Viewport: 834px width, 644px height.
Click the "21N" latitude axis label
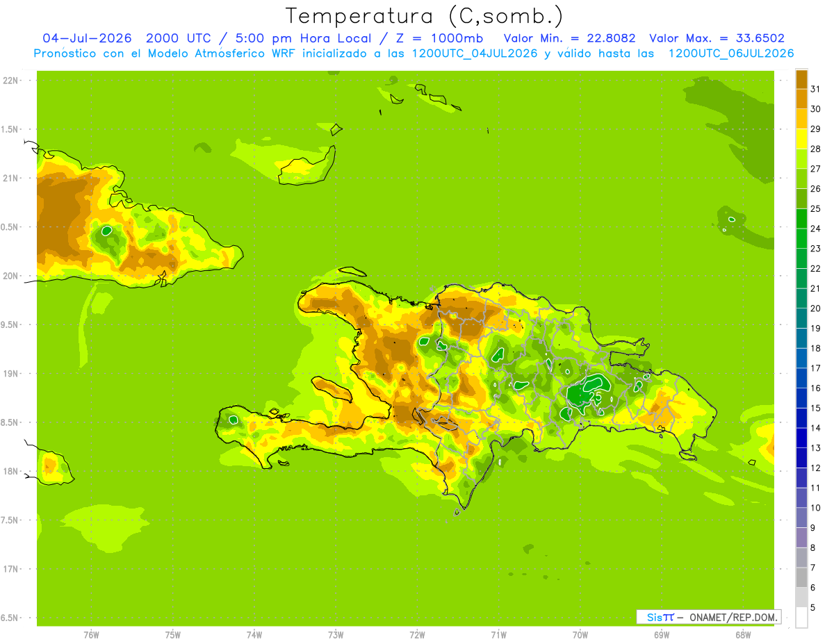click(x=10, y=178)
